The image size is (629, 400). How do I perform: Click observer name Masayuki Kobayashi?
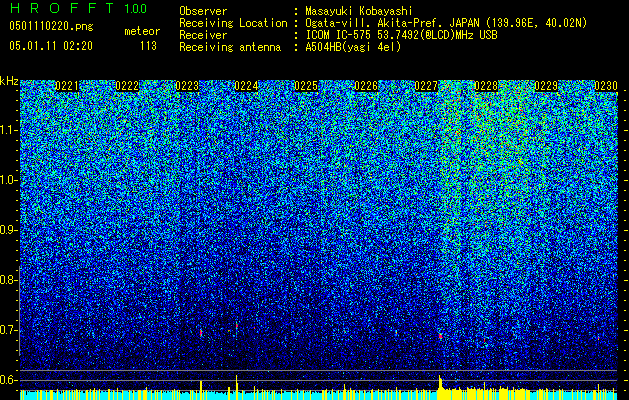click(x=359, y=11)
